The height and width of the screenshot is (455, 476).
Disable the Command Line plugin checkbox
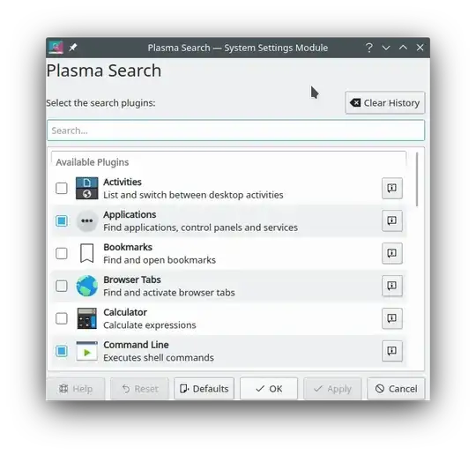coord(62,351)
